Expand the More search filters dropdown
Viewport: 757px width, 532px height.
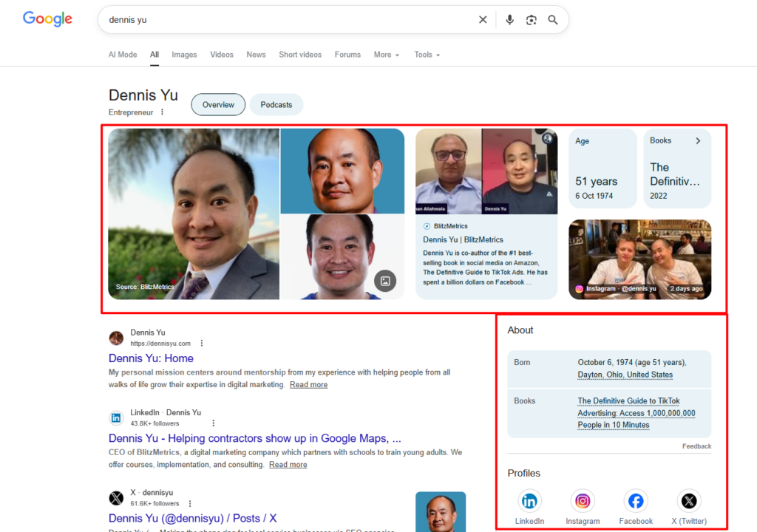coord(386,55)
